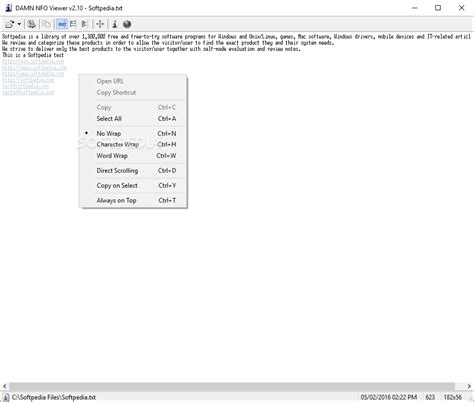The height and width of the screenshot is (402, 474).
Task: Click the Character Wrap toolbar icon
Action: tap(73, 24)
